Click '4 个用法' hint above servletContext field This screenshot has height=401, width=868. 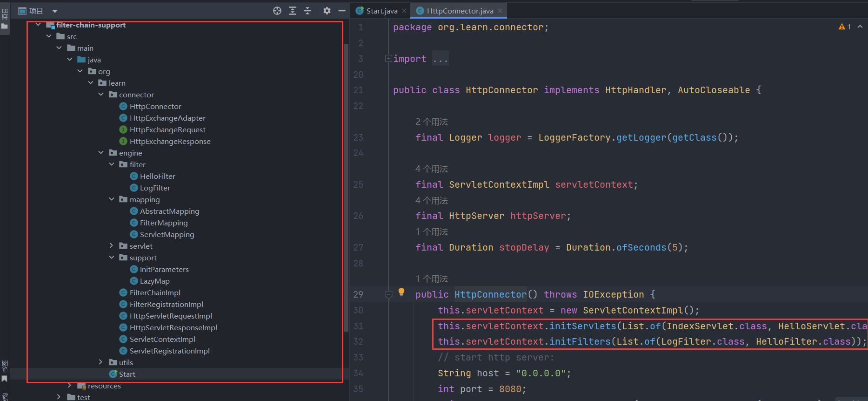click(x=432, y=169)
